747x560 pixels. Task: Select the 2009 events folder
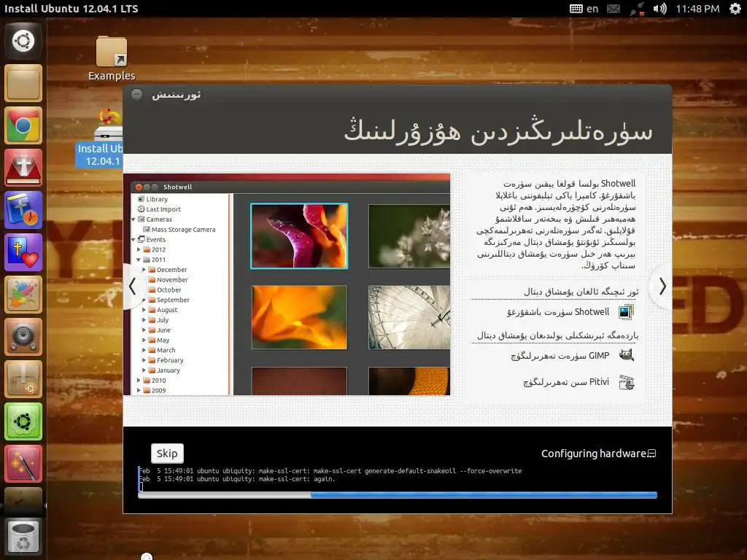pyautogui.click(x=155, y=391)
